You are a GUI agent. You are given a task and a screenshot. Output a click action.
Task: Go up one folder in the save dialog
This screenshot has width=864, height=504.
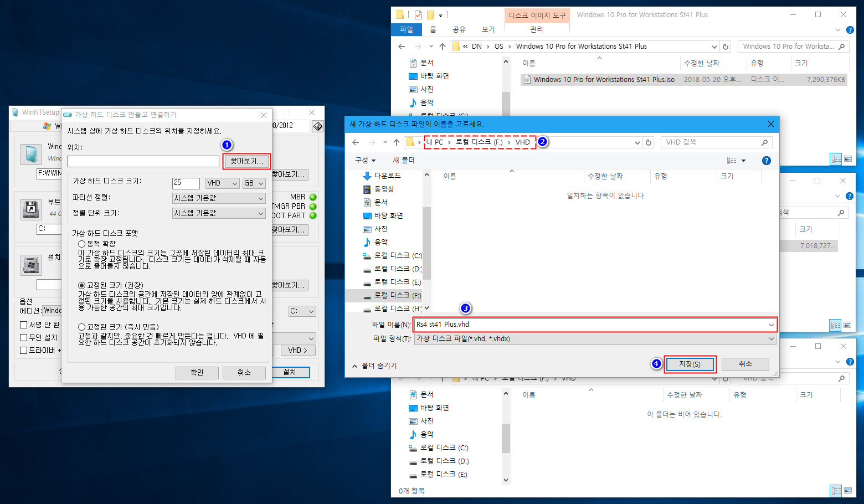(397, 142)
